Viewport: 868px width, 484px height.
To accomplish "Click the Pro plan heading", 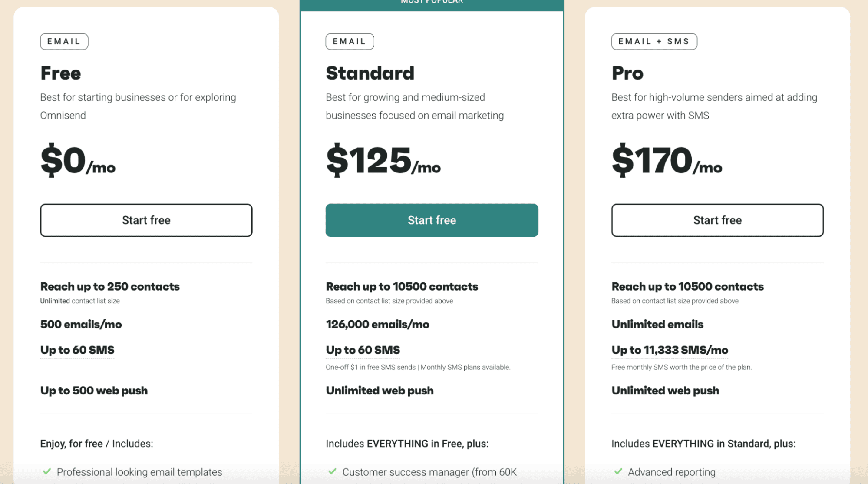I will click(x=627, y=73).
